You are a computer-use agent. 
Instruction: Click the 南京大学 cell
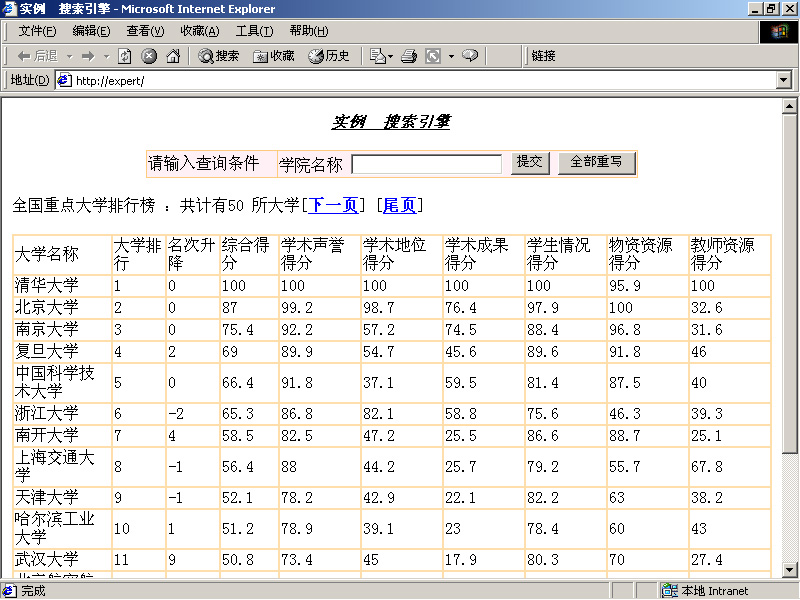pyautogui.click(x=62, y=330)
